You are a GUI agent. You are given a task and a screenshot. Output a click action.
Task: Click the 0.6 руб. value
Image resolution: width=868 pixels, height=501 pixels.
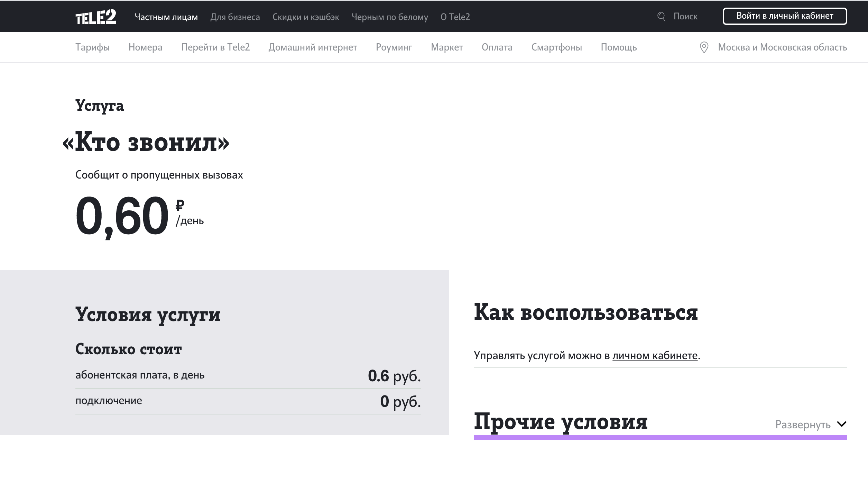[394, 376]
